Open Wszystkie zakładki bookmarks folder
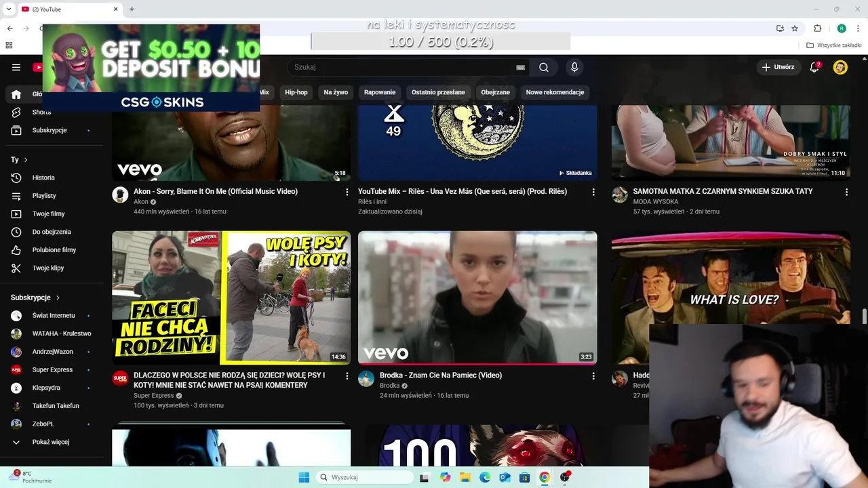Viewport: 868px width, 488px height. (x=833, y=45)
